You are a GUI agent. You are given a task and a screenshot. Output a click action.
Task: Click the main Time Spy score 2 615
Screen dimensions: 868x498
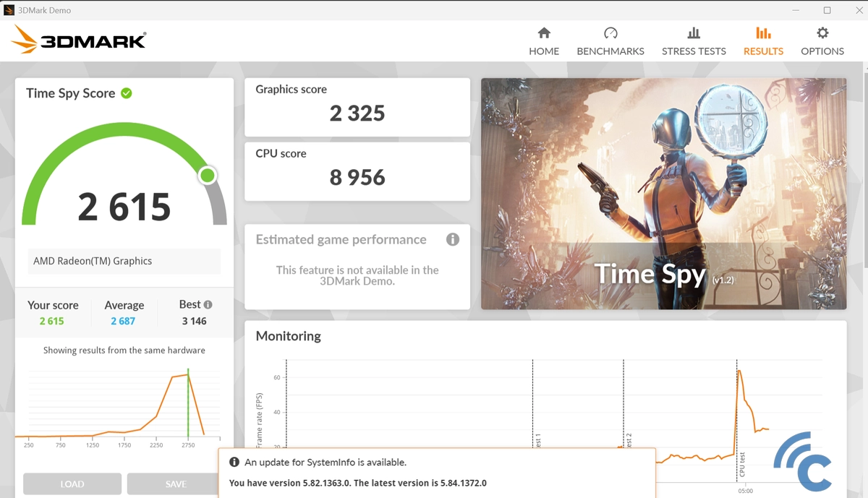click(124, 207)
